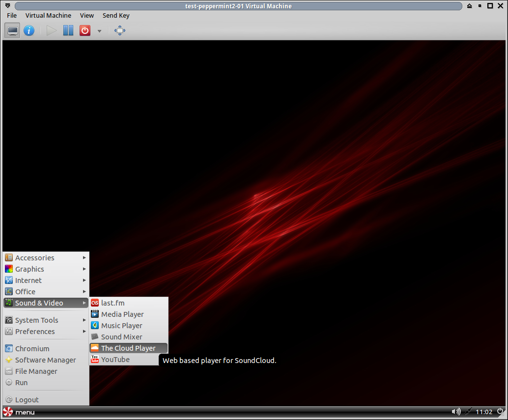Viewport: 508px width, 420px height.
Task: Expand the Internet submenu arrow
Action: 84,280
